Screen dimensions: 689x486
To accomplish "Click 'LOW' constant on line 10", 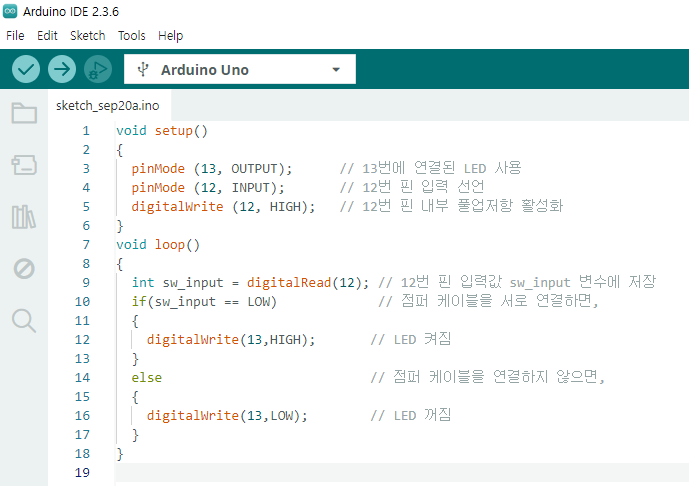I will point(258,302).
